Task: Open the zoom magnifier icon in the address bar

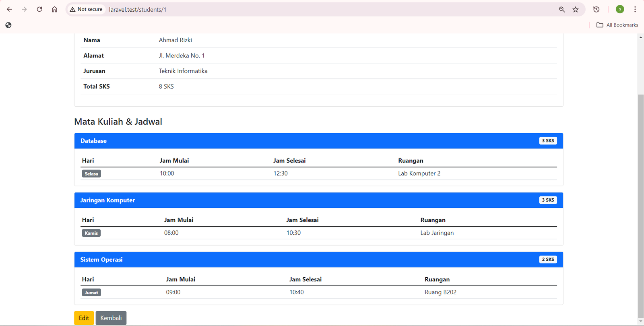Action: [x=562, y=9]
